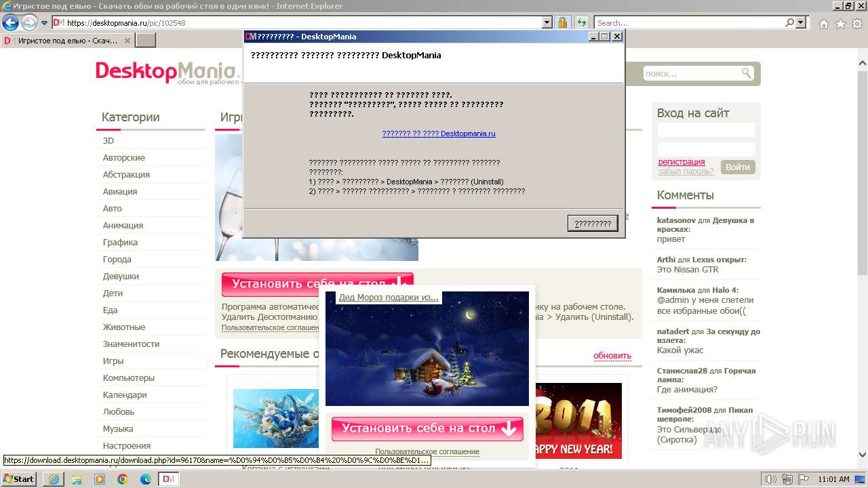Image resolution: width=868 pixels, height=488 pixels.
Task: Open category Города
Action: tap(117, 259)
